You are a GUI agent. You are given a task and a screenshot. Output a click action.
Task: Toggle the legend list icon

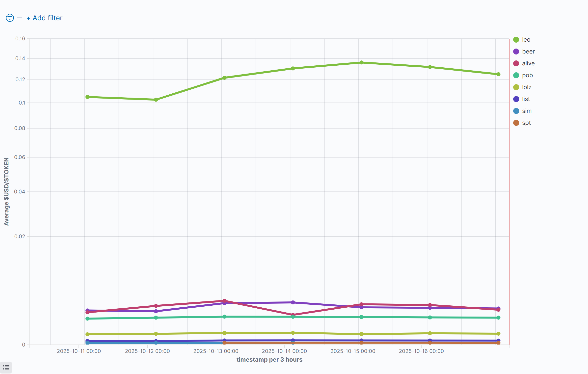click(6, 368)
